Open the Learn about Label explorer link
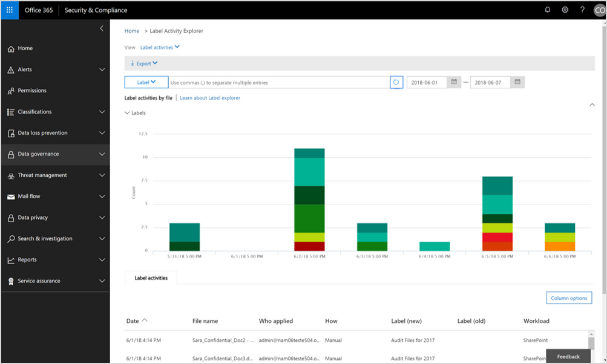 [x=210, y=97]
